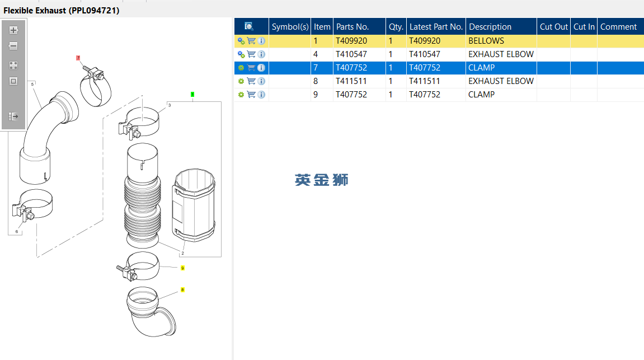Zoom in on the exhaust diagram
The width and height of the screenshot is (644, 360).
coord(13,30)
